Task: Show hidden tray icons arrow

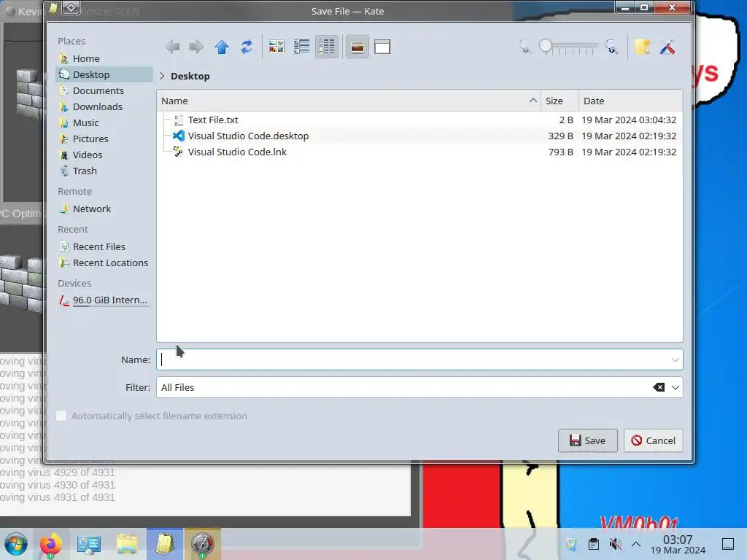Action: 636,544
